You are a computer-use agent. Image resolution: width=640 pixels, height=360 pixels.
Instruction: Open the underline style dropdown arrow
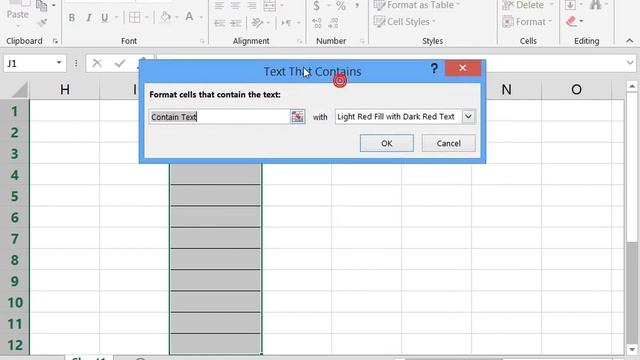116,18
